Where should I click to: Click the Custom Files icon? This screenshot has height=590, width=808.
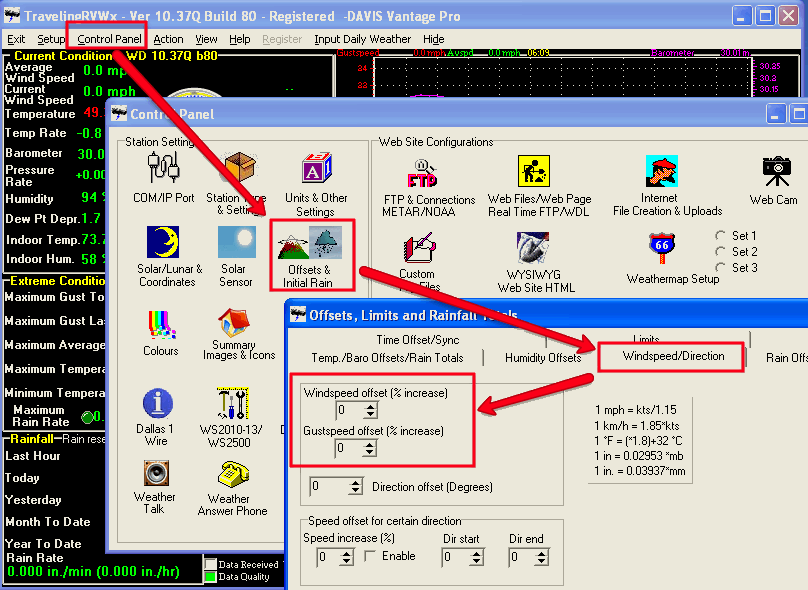(x=420, y=247)
